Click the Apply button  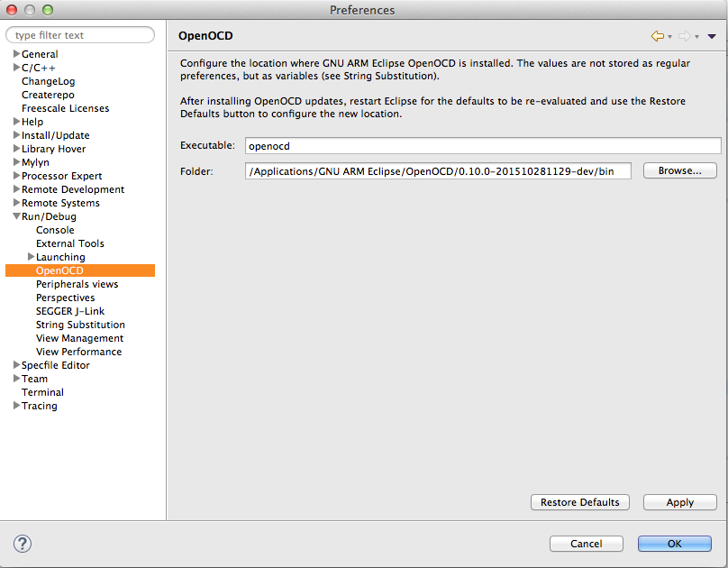point(679,502)
